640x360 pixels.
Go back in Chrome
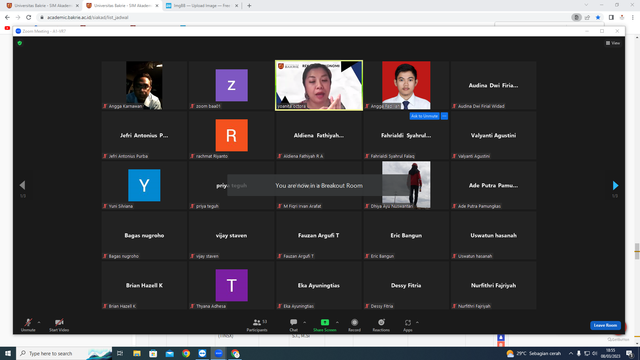(7, 18)
